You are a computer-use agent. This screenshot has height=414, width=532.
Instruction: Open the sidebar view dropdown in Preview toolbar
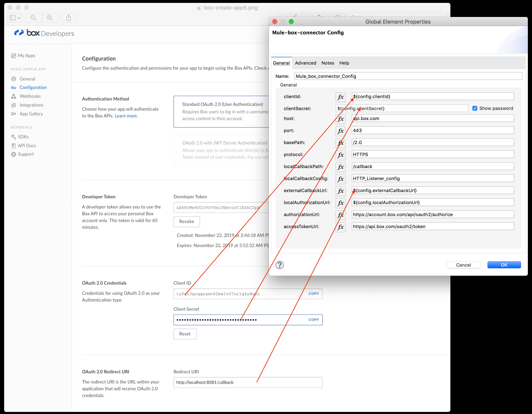click(15, 18)
